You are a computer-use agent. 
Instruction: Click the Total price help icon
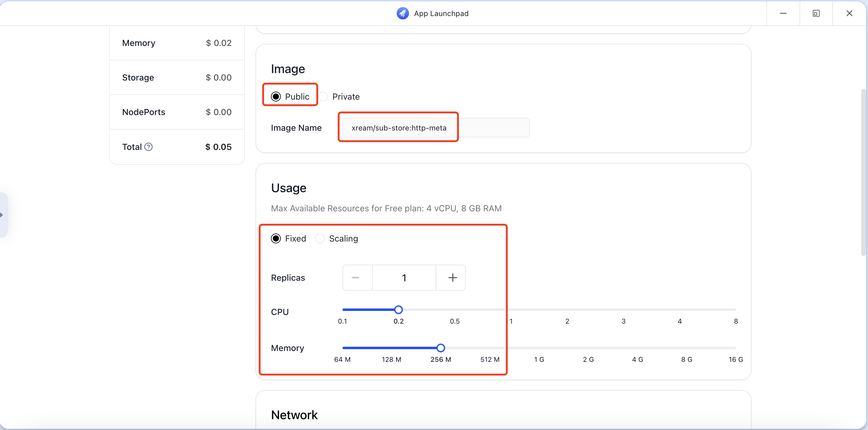point(148,147)
